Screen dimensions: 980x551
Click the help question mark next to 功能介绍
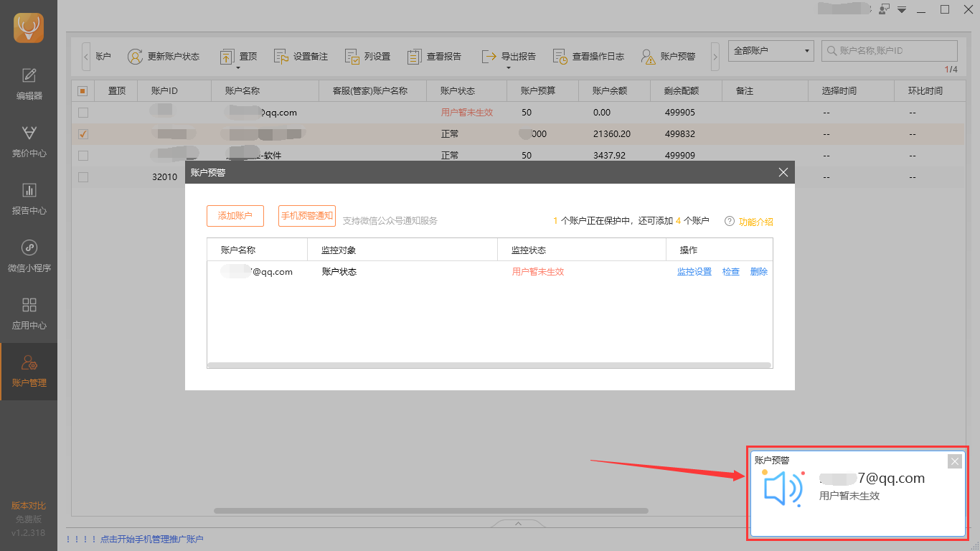pyautogui.click(x=730, y=221)
